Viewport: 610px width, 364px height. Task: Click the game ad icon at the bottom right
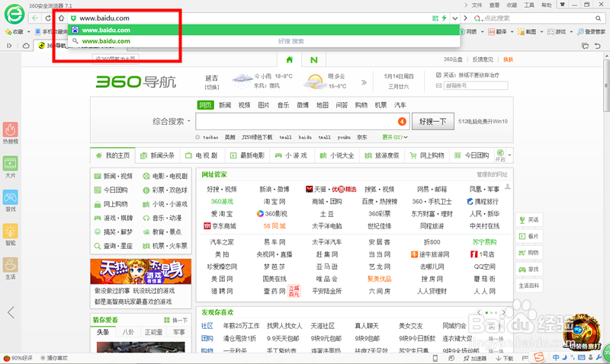(x=582, y=332)
